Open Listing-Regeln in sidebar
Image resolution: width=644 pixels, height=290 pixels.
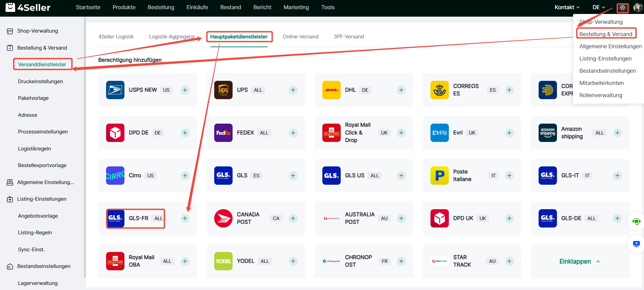tap(35, 233)
